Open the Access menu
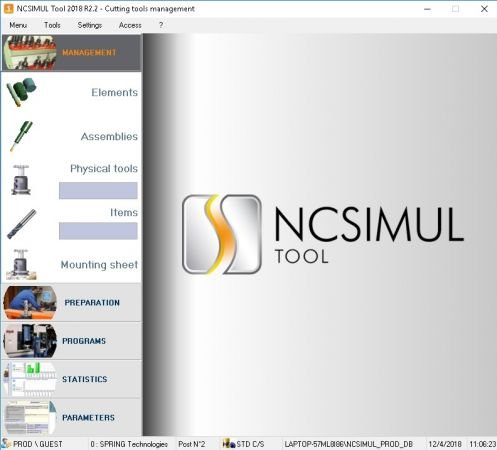The image size is (497, 450). pos(130,25)
